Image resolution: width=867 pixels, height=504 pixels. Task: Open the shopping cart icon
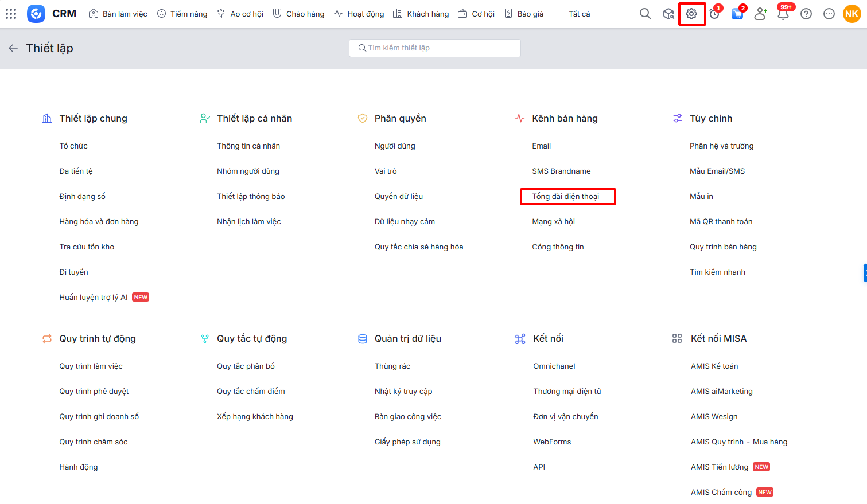(x=737, y=14)
